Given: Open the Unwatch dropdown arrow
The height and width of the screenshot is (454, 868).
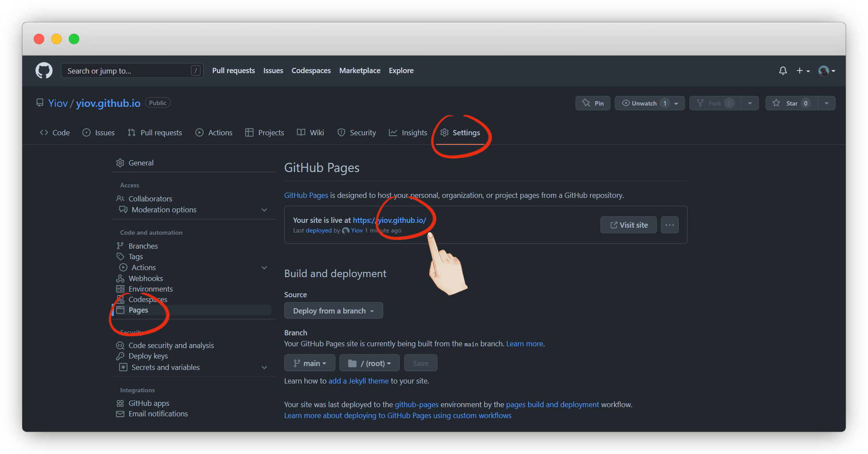Looking at the screenshot, I should pyautogui.click(x=676, y=103).
